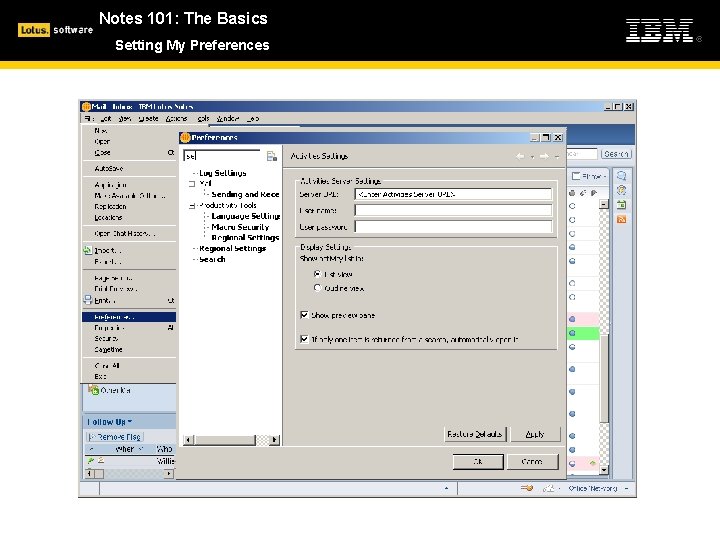720x540 pixels.
Task: Click the network connection icon in status bar
Action: 527,488
